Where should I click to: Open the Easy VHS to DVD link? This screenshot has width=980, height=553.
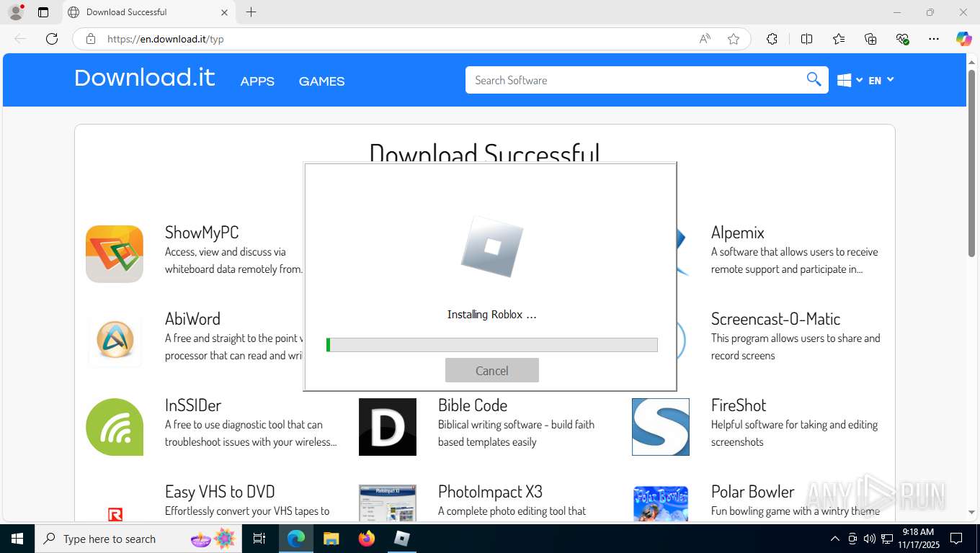coord(220,492)
